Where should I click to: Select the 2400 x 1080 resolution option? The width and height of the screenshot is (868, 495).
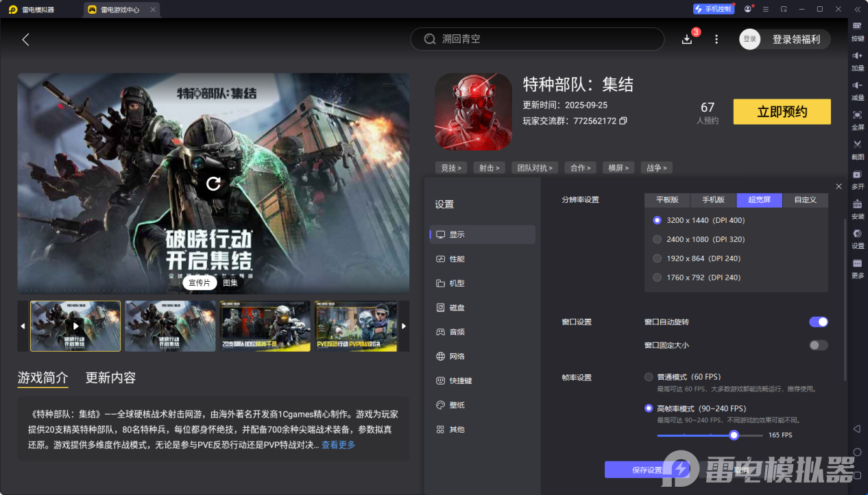[656, 239]
